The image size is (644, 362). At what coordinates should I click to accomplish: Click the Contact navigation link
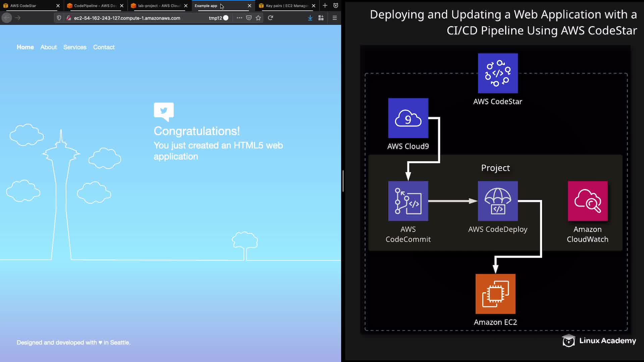[x=104, y=47]
